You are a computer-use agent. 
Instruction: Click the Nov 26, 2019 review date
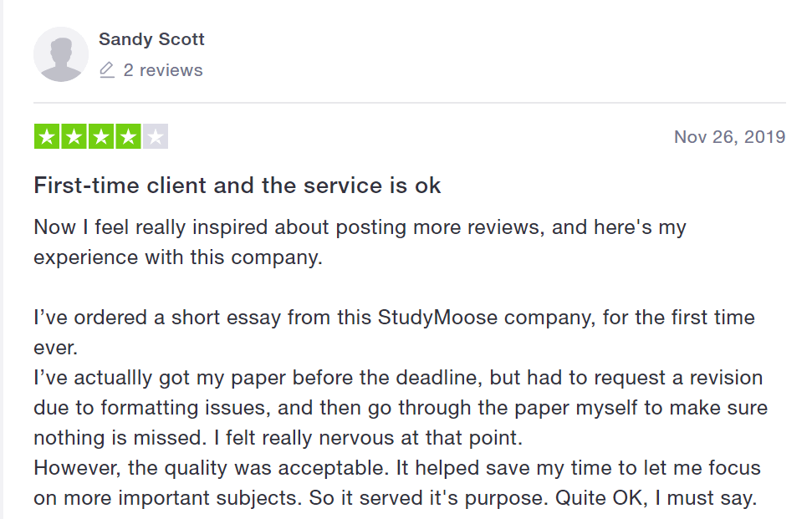click(x=730, y=136)
